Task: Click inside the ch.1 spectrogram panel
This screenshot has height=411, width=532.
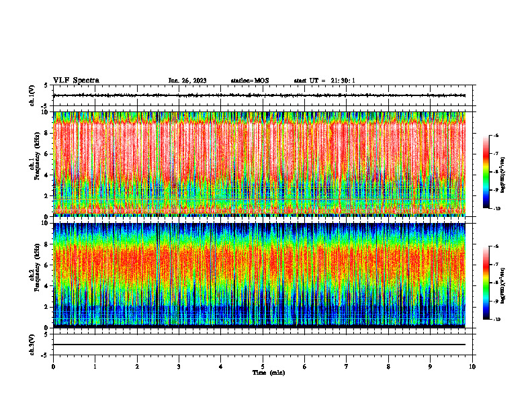Action: point(259,164)
